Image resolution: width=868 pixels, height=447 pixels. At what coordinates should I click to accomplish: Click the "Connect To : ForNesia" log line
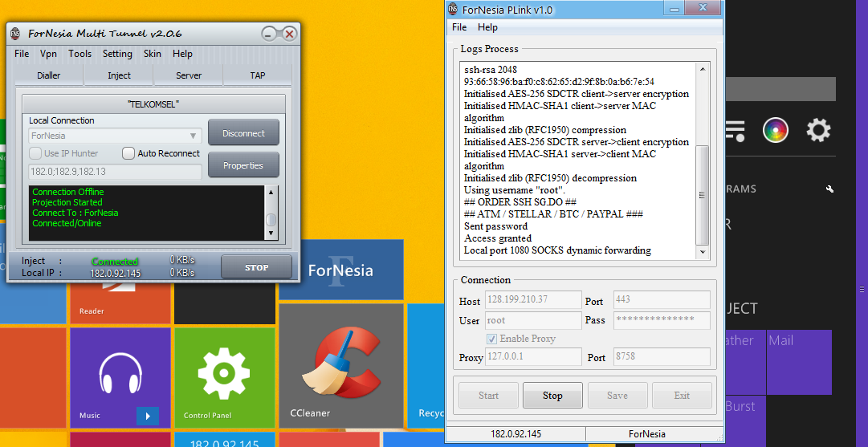75,213
